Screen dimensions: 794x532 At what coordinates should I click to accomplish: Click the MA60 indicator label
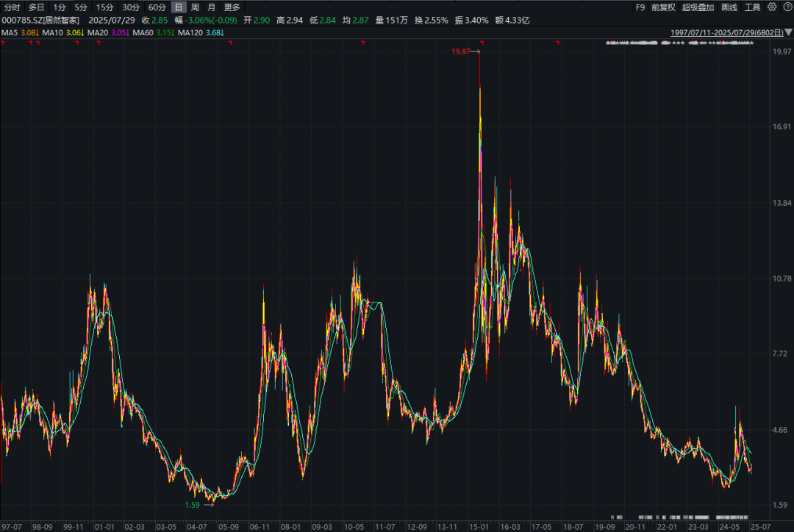click(143, 32)
